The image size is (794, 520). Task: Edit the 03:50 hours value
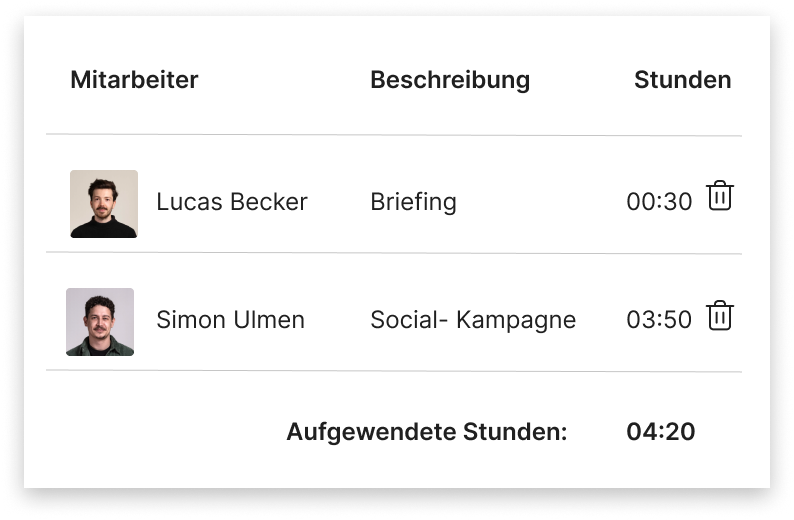coord(659,320)
